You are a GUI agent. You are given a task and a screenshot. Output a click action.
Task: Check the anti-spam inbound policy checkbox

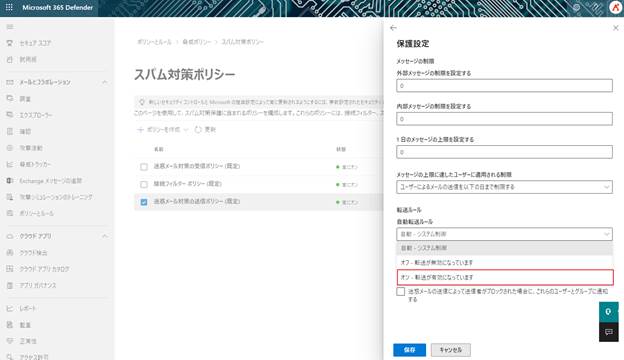pyautogui.click(x=144, y=167)
